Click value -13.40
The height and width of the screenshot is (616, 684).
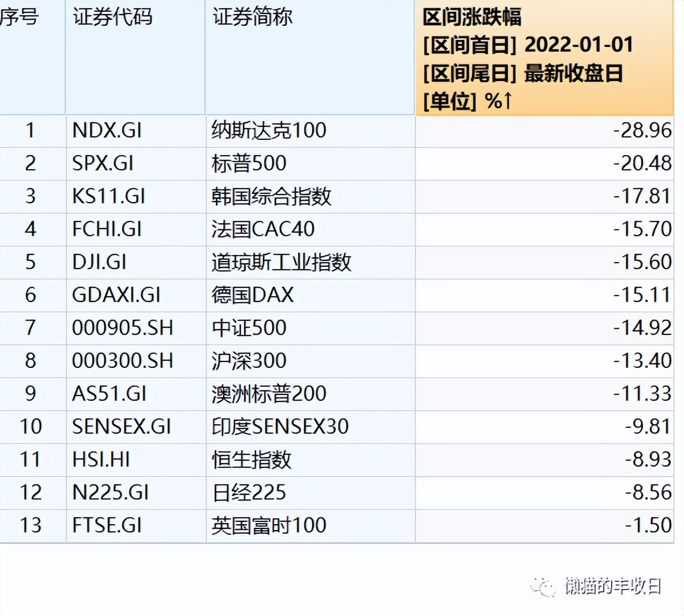pos(642,361)
